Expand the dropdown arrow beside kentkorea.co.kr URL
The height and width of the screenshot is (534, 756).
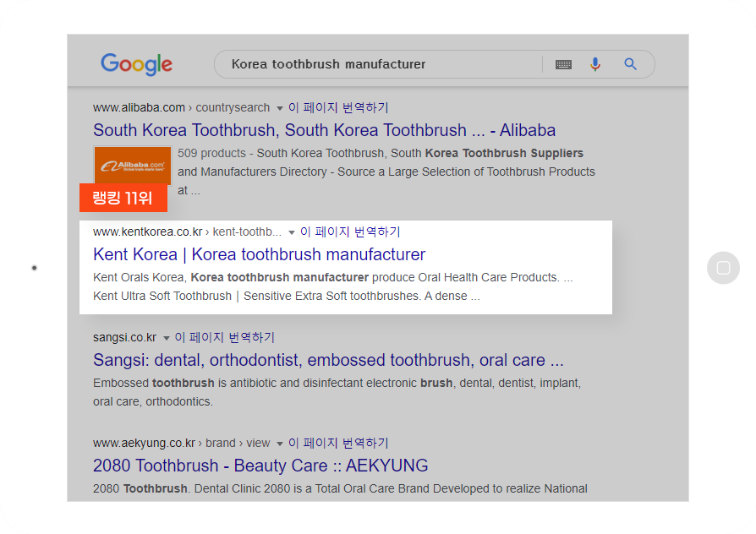coord(291,233)
